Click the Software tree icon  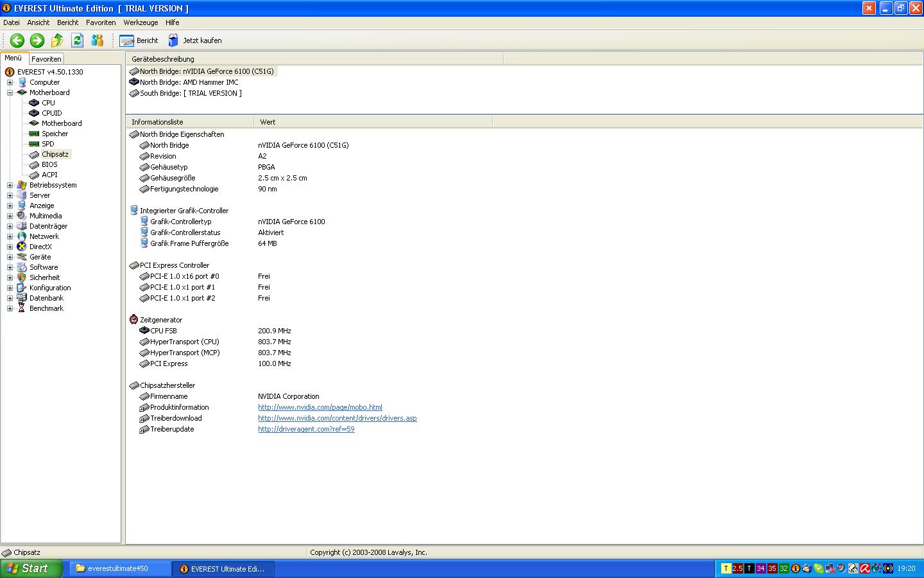click(22, 267)
